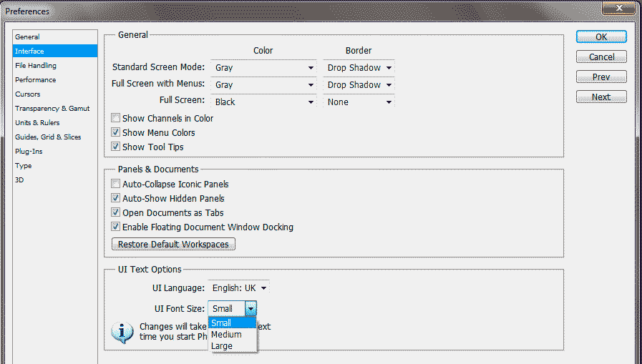Viewport: 642px width, 364px height.
Task: Open Standard Screen Mode color dropdown
Action: click(x=264, y=68)
